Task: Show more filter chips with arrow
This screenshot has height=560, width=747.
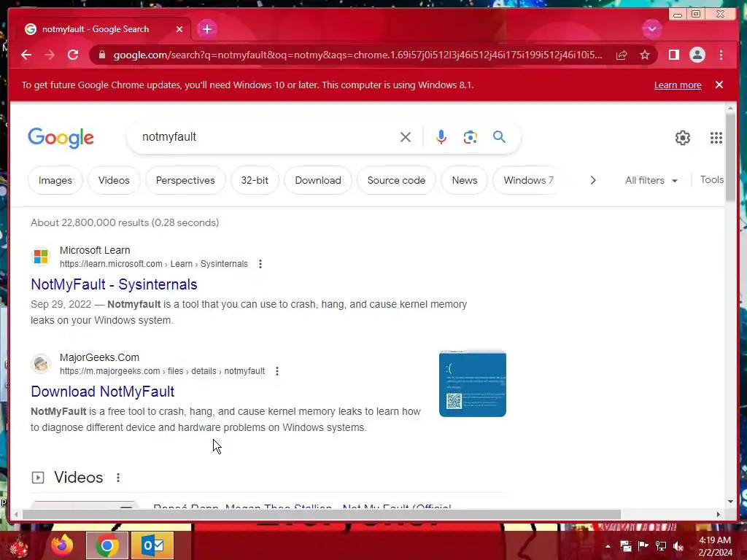Action: click(593, 181)
